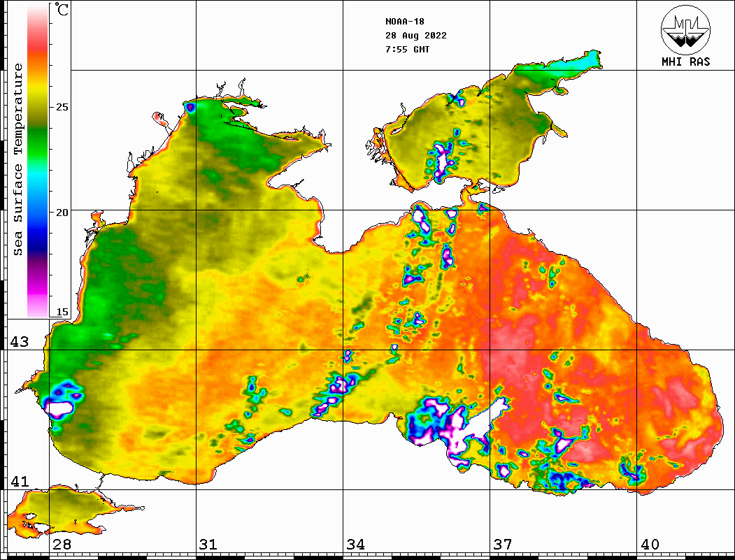Viewport: 735px width, 560px height.
Task: Click the 'MHI RAS' label text
Action: (686, 62)
